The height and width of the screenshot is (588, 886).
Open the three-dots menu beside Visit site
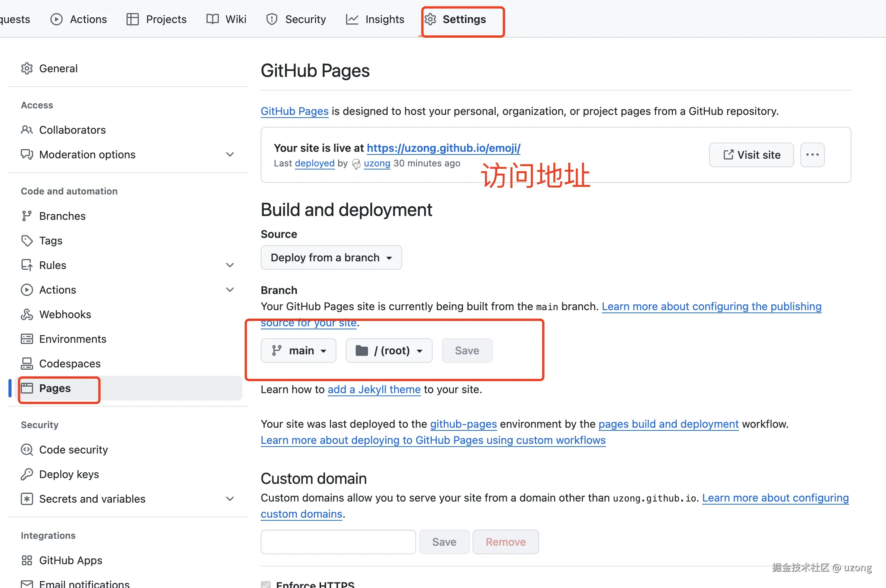click(812, 155)
